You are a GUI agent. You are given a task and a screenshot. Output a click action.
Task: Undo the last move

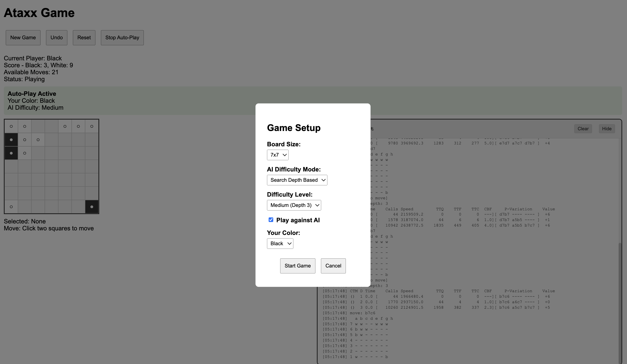tap(57, 38)
